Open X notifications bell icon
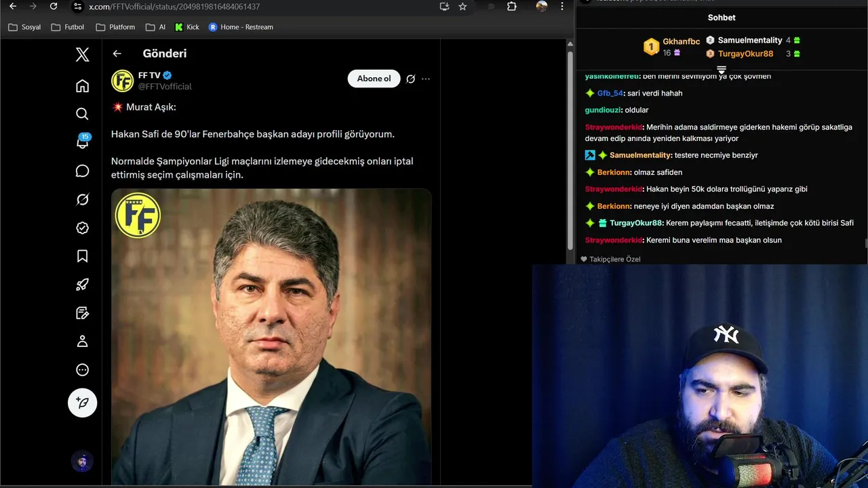Screen dimensions: 868x488 [x=82, y=142]
